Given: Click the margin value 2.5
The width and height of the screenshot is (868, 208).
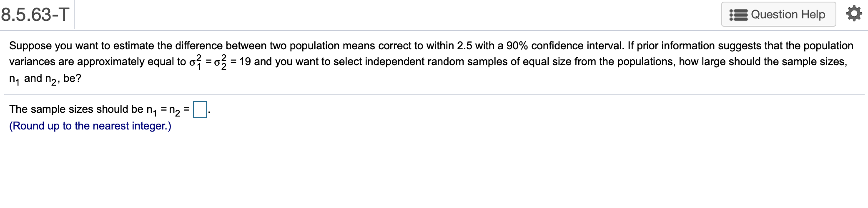Looking at the screenshot, I should pos(464,46).
